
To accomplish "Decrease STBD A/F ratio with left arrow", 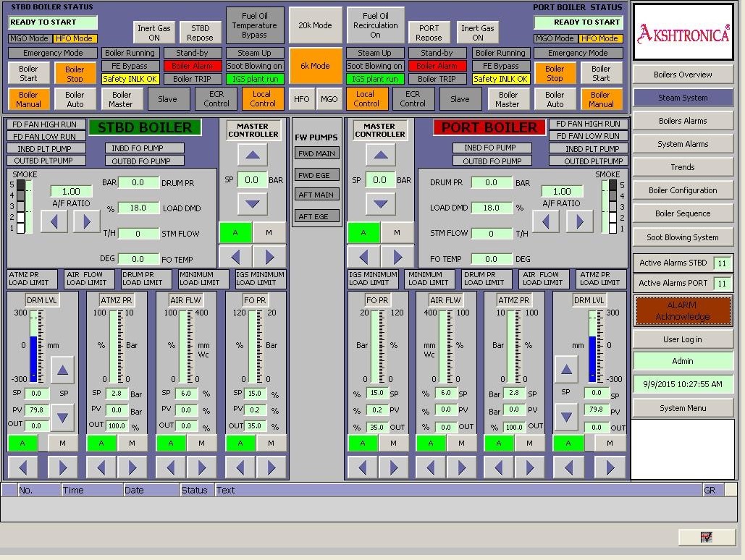I will click(x=54, y=221).
